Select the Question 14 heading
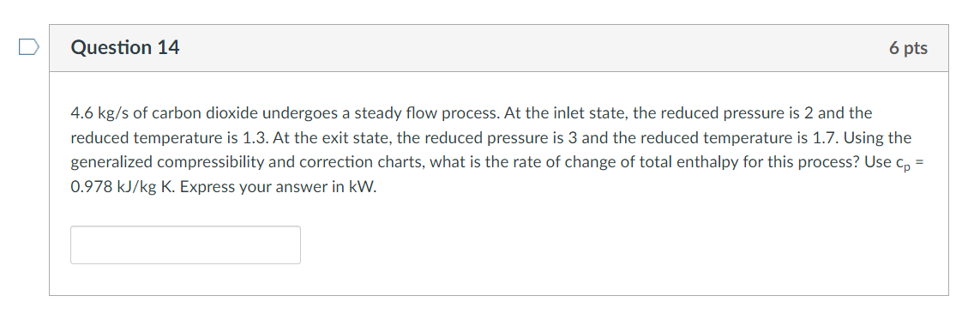 pyautogui.click(x=125, y=47)
